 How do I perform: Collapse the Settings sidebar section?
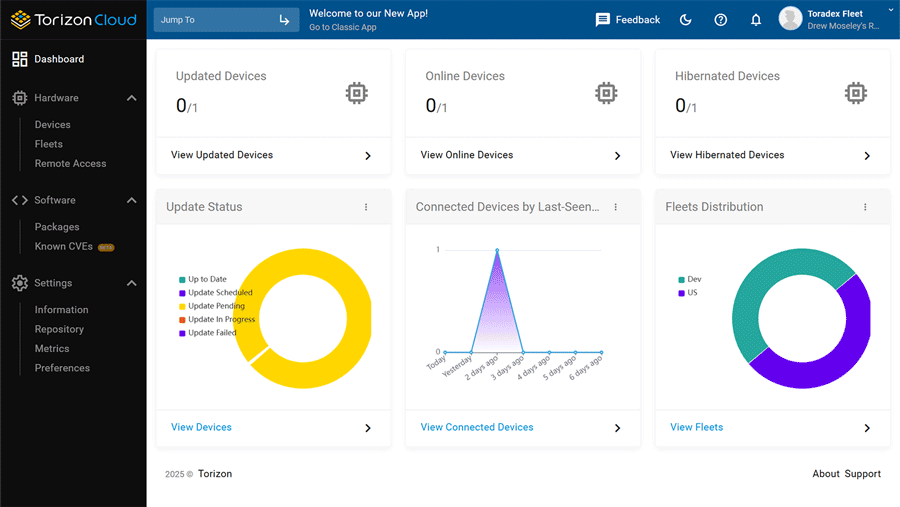[131, 283]
